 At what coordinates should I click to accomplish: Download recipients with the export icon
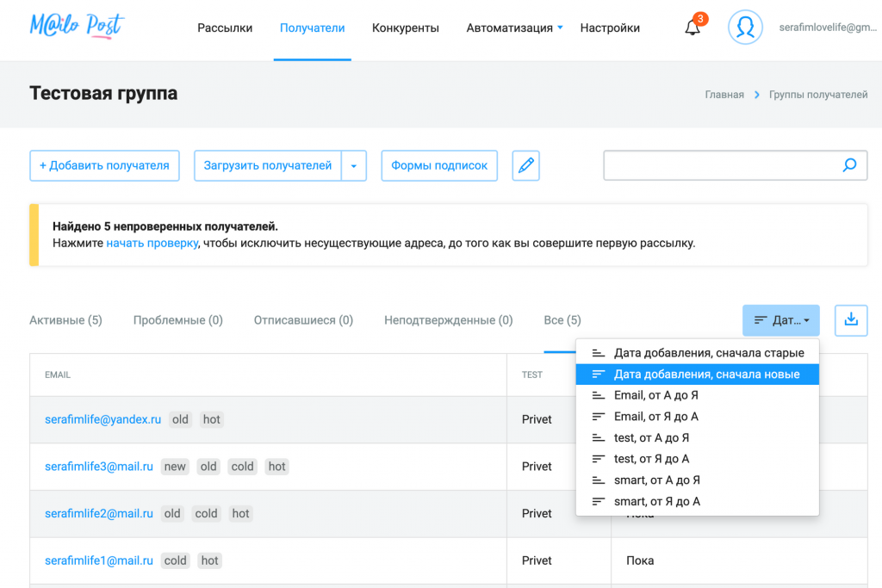[x=851, y=320]
